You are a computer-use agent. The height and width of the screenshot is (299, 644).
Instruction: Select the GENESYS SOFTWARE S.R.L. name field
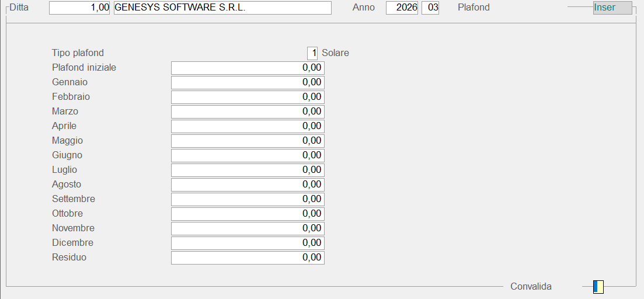coord(222,8)
